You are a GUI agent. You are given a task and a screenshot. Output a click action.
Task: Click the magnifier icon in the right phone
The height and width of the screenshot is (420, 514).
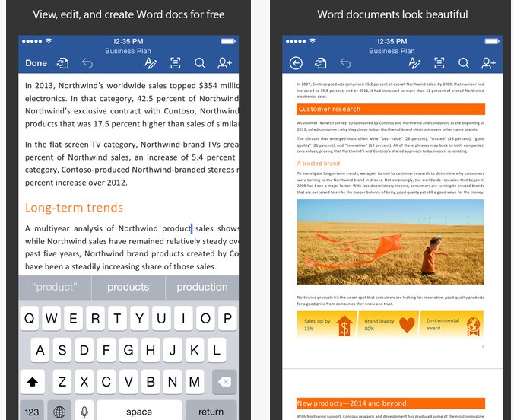464,63
